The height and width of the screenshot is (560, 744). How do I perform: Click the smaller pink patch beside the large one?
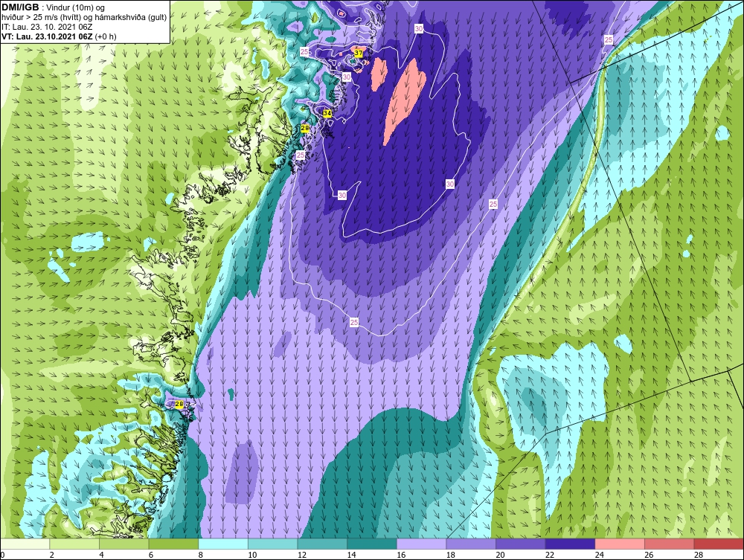point(379,74)
